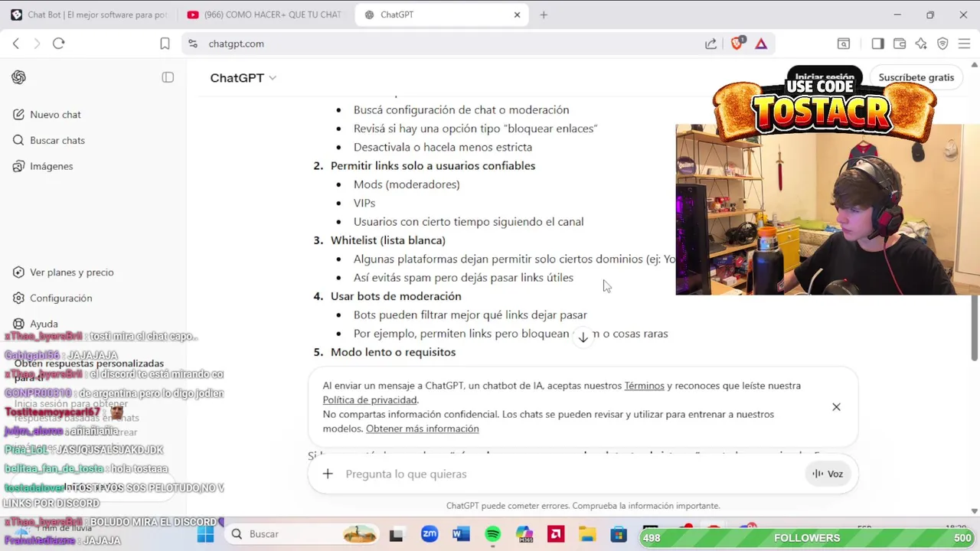
Task: Open Buscar chats in the sidebar
Action: pos(49,141)
